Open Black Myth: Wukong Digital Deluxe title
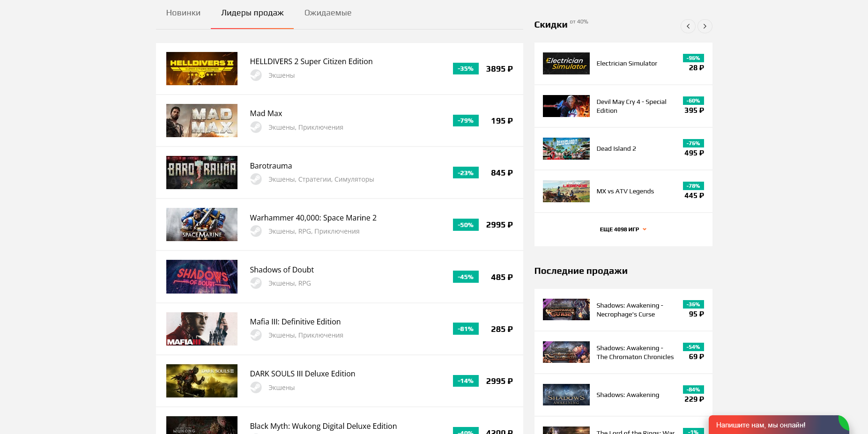This screenshot has height=434, width=868. click(x=323, y=426)
